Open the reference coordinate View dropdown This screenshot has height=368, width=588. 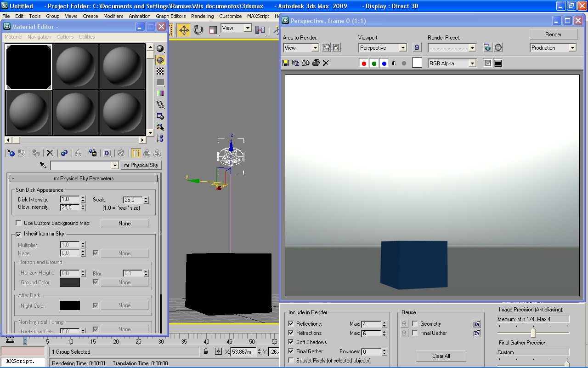coord(237,29)
